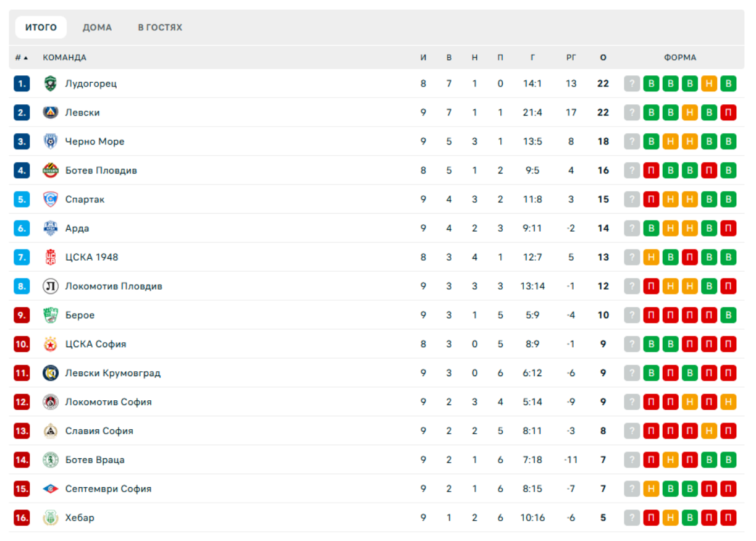This screenshot has height=541, width=756.
Task: Click the Септември София team logo
Action: 51,489
